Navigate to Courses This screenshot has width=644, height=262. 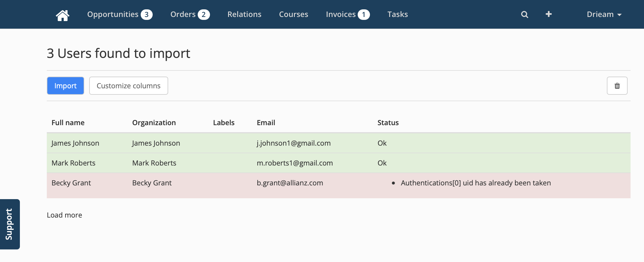(x=294, y=14)
